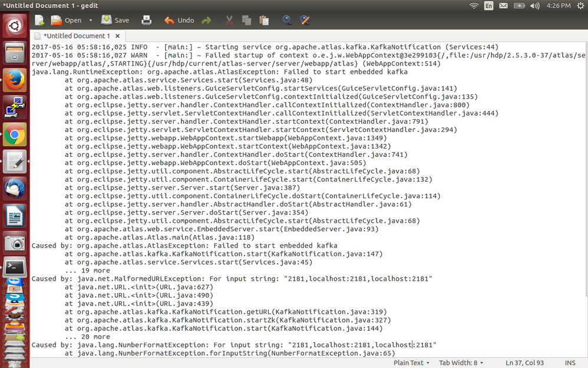Screen dimensions: 588x368
Task: Search for text with the magnifier icon
Action: (x=287, y=20)
